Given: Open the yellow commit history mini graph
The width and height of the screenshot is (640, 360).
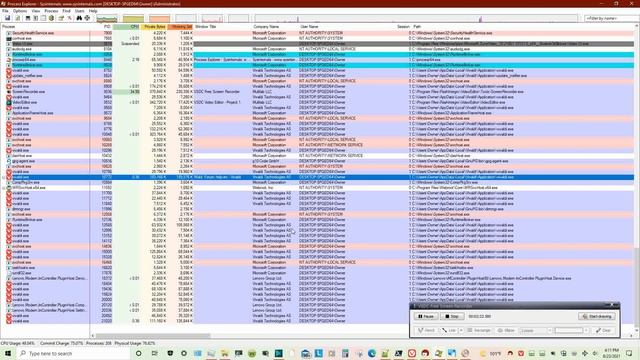Looking at the screenshot, I should click(x=133, y=18).
